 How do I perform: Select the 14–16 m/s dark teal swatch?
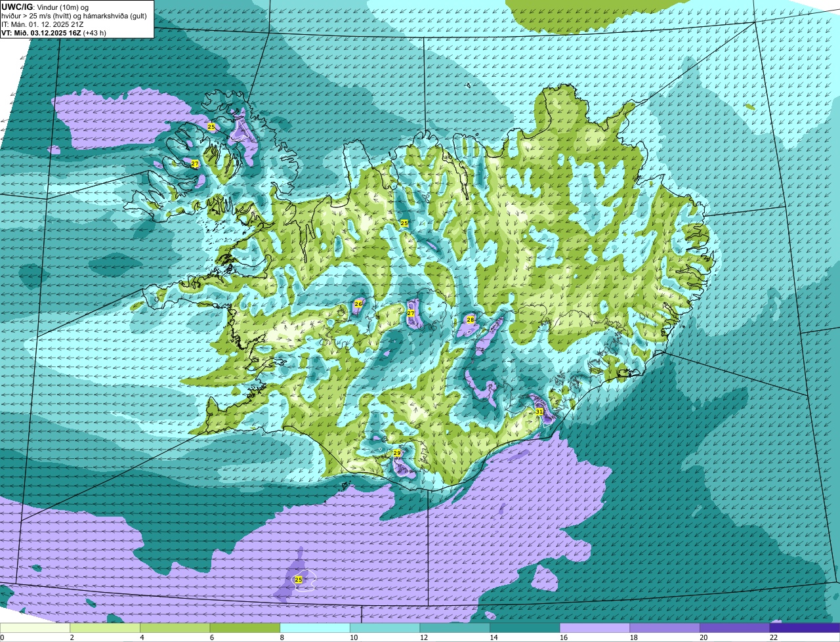pos(524,628)
